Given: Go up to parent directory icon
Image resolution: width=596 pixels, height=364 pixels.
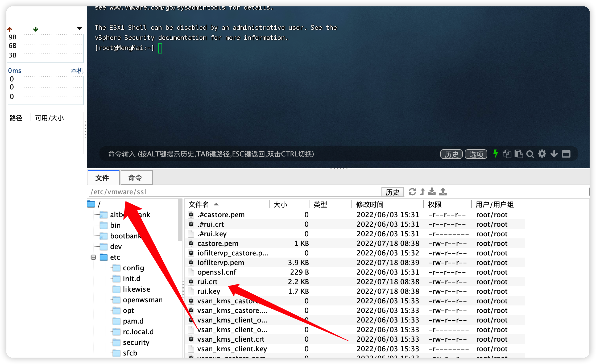Looking at the screenshot, I should click(422, 192).
